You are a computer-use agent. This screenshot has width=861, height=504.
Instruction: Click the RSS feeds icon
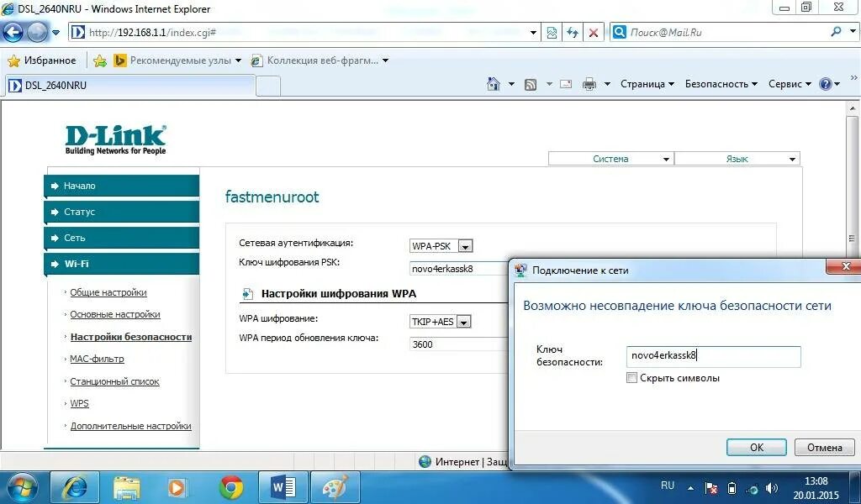click(531, 85)
